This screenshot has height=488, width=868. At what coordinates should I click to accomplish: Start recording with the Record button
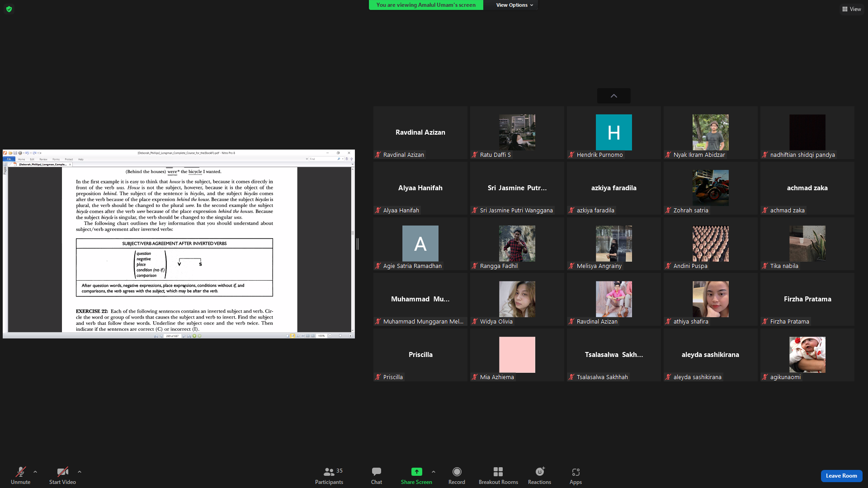click(x=457, y=475)
